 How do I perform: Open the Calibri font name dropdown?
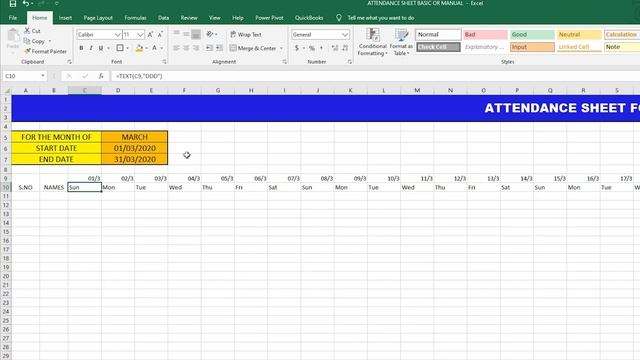coord(118,35)
